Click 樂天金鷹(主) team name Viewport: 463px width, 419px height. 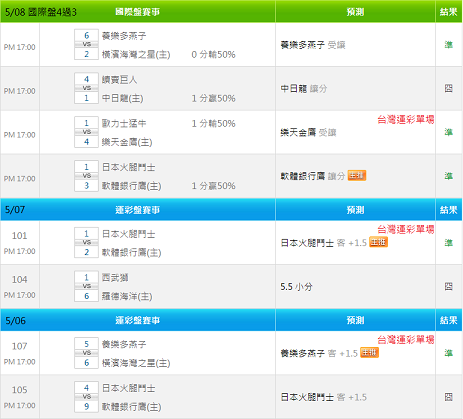tap(127, 142)
